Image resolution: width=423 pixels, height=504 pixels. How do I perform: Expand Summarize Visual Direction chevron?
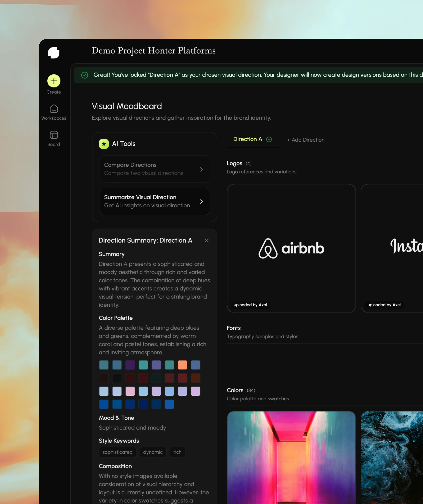pos(202,202)
